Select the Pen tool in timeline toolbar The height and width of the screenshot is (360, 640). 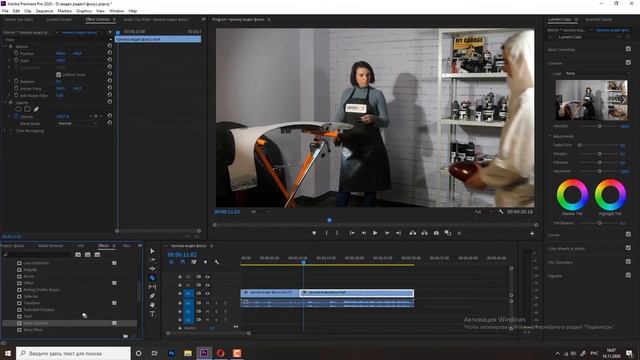pos(152,296)
